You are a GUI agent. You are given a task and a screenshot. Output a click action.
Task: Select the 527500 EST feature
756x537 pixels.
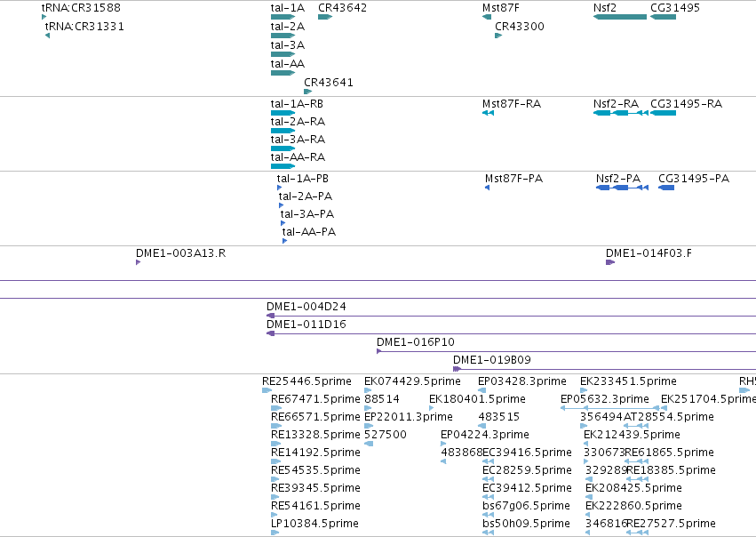click(369, 444)
